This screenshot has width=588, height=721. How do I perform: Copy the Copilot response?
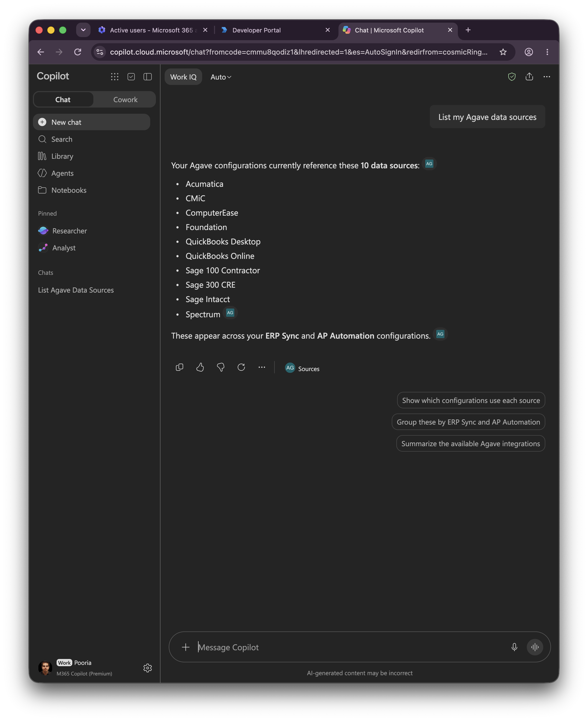pos(180,367)
